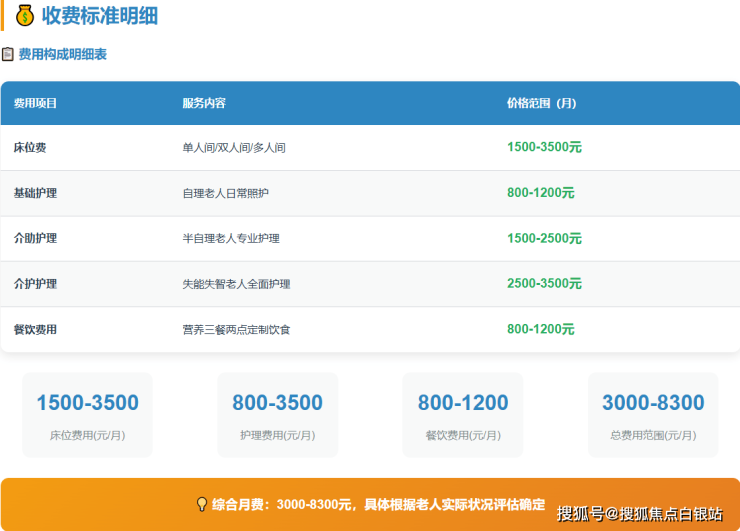This screenshot has height=531, width=740.
Task: Click the 搜狐号@搜狐焦点白银站 watermark
Action: 639,514
